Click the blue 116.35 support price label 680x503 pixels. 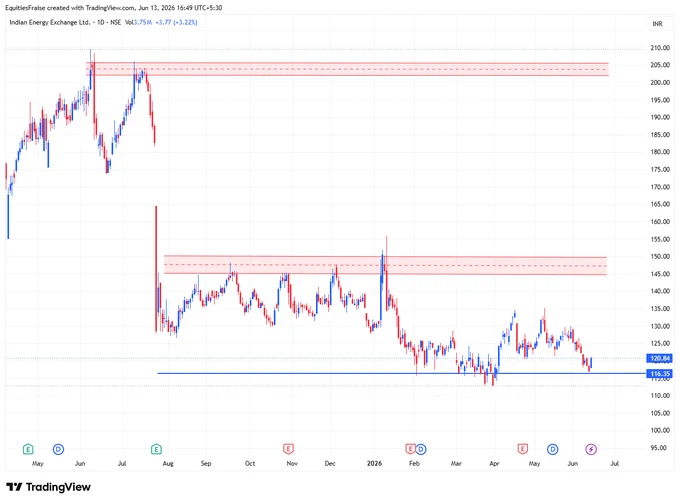coord(660,373)
